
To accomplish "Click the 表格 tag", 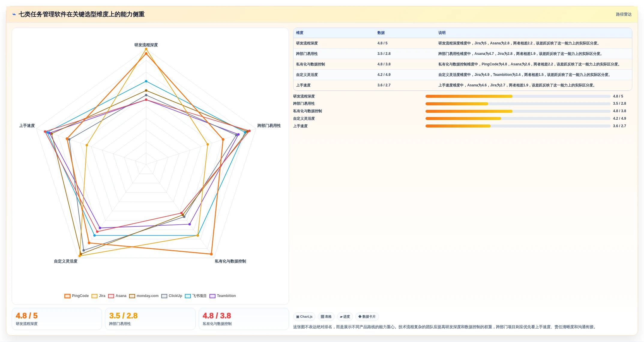I will tap(326, 316).
